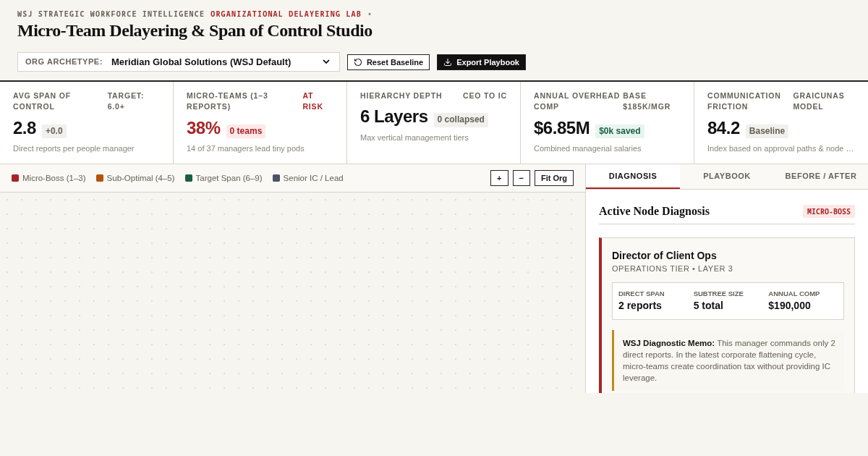Click the gray Senior IC / Lead swatch
The width and height of the screenshot is (868, 456).
276,178
